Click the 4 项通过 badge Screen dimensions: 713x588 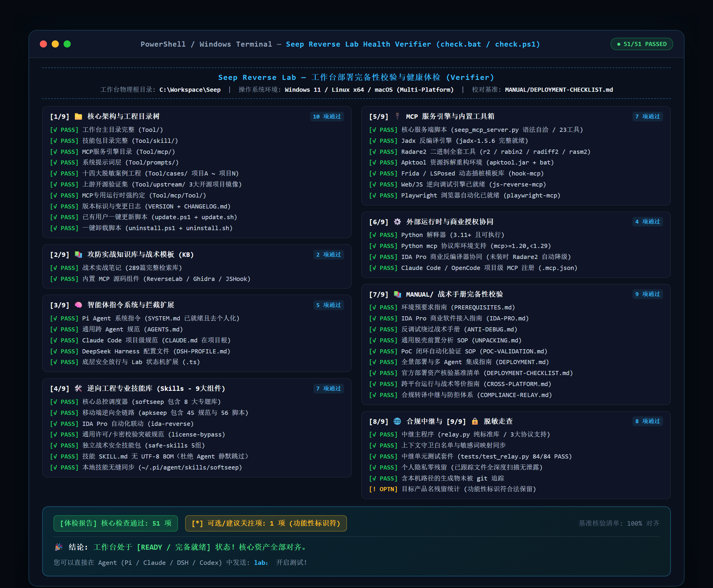[x=648, y=222]
